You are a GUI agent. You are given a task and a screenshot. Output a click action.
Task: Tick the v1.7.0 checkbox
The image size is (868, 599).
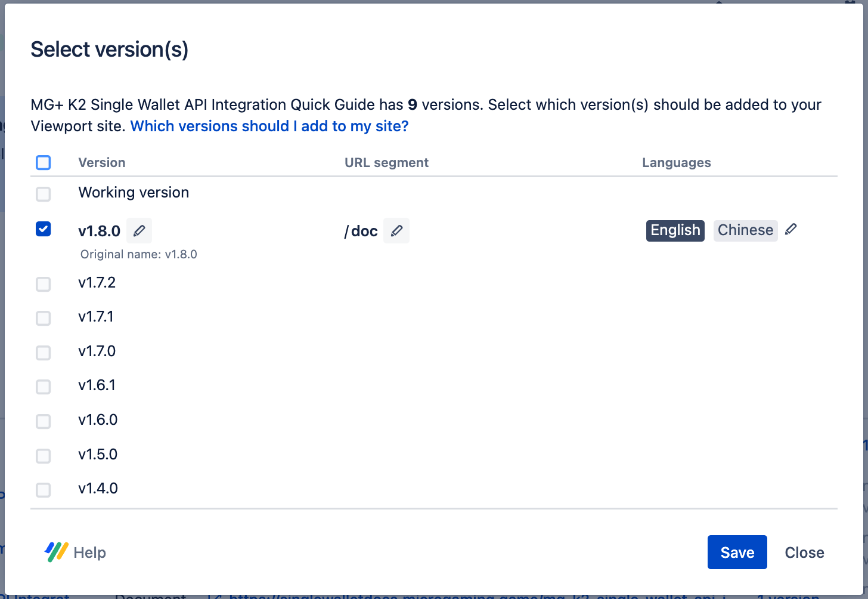coord(44,353)
